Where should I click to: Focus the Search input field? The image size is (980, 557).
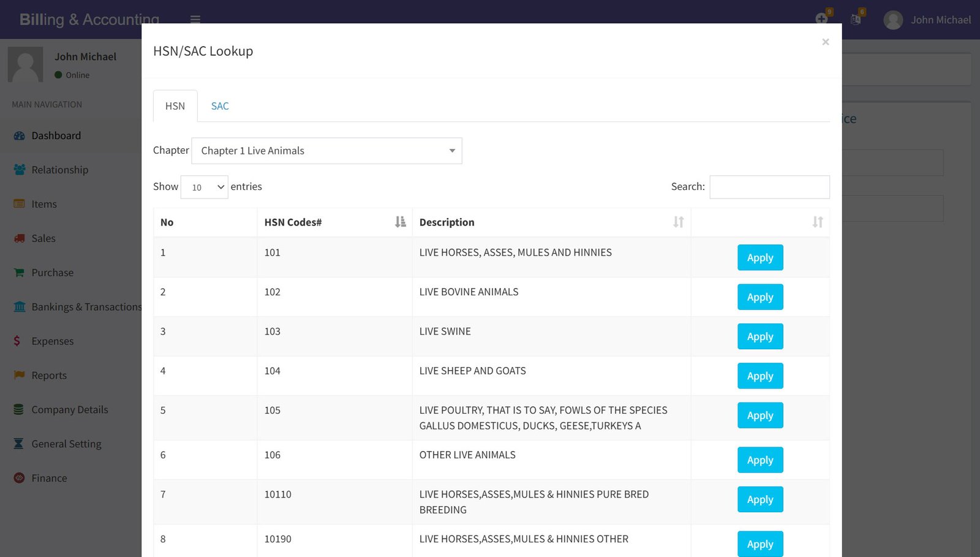tap(769, 187)
